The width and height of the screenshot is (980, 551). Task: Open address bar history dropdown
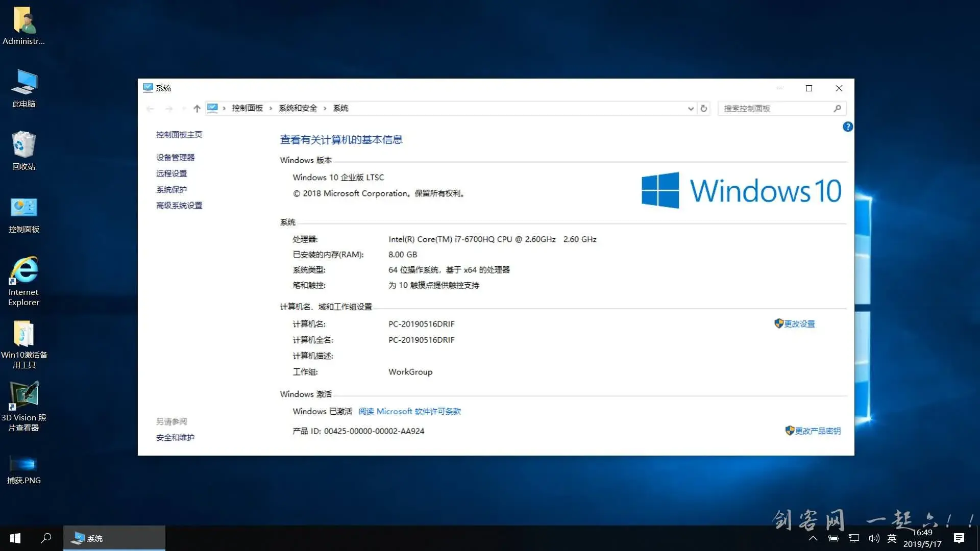pyautogui.click(x=691, y=108)
